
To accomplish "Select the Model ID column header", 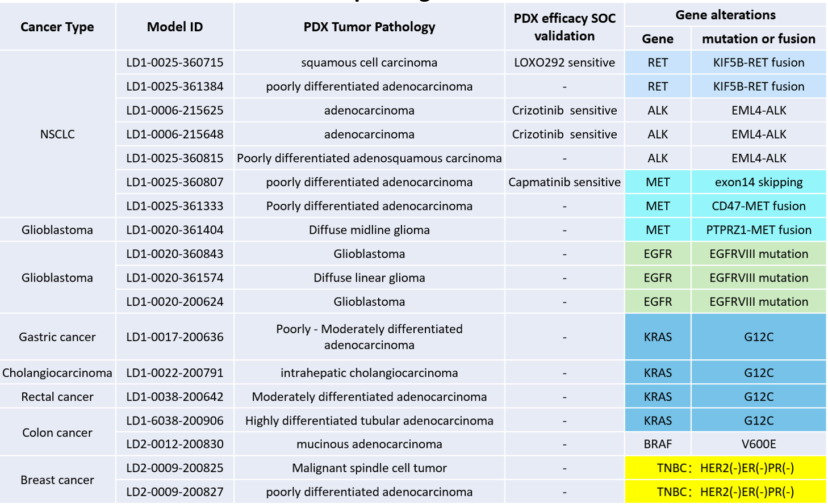I will pos(174,27).
